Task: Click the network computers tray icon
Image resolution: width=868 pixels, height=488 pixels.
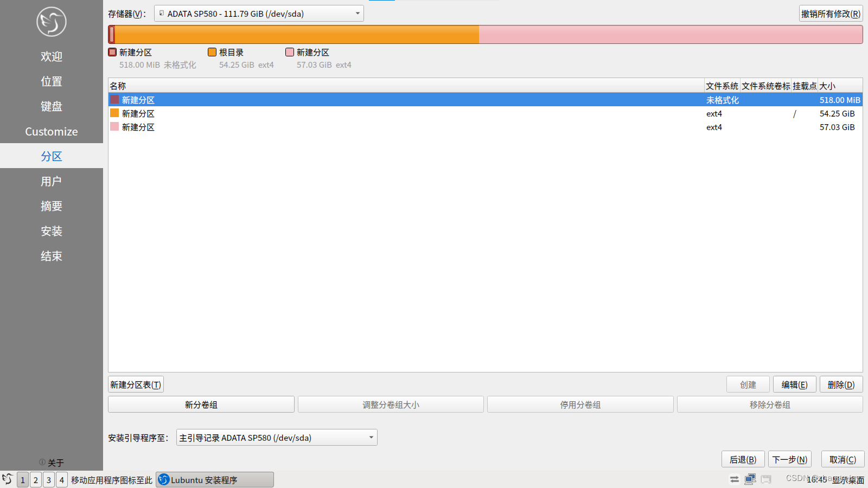Action: [x=750, y=479]
